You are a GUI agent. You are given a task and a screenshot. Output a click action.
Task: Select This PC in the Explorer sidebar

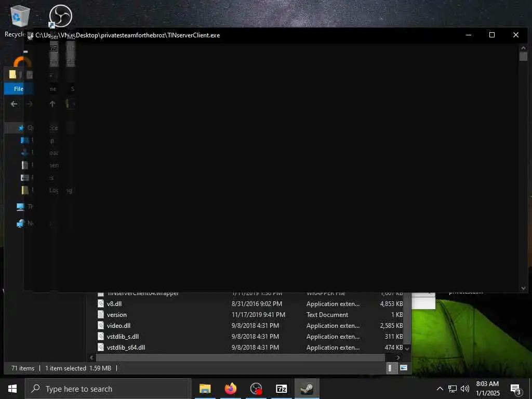coord(20,207)
